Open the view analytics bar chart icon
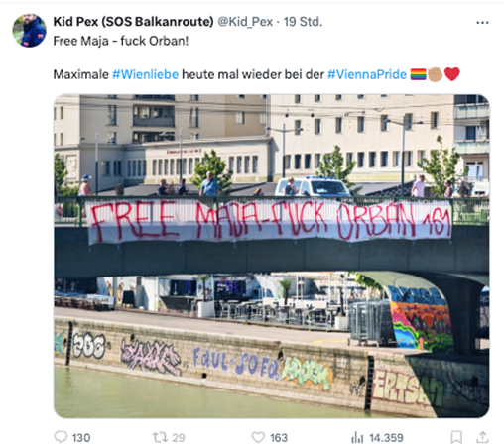 (357, 437)
